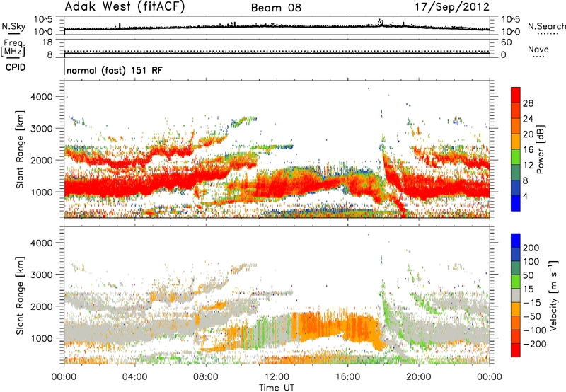Click the '08:00' time axis label
The image size is (566, 392).
click(x=206, y=377)
